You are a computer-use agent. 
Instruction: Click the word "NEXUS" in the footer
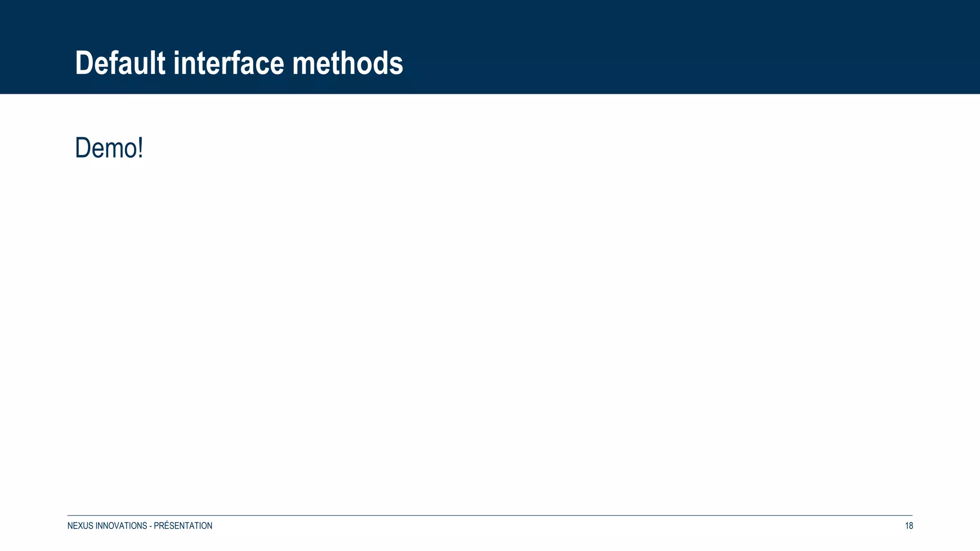pyautogui.click(x=80, y=526)
